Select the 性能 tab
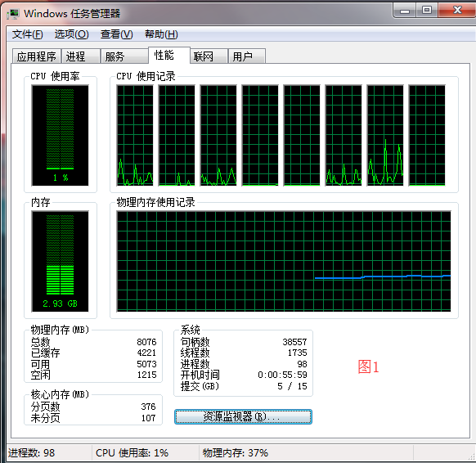 [x=169, y=56]
